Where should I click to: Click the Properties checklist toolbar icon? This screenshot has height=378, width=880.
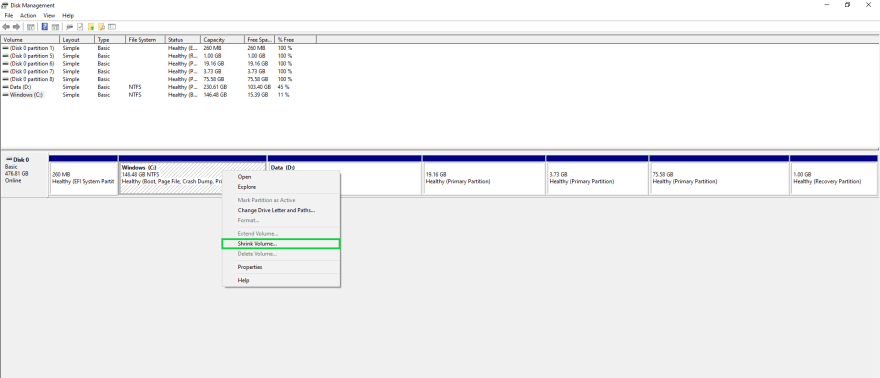pyautogui.click(x=80, y=26)
